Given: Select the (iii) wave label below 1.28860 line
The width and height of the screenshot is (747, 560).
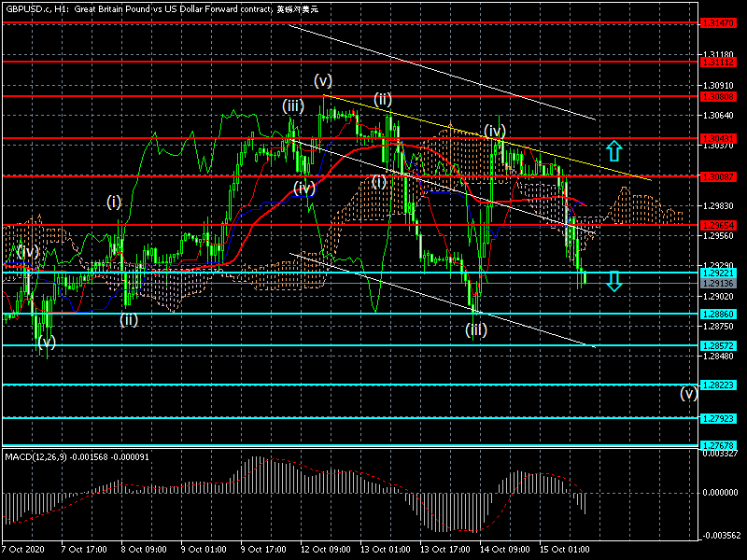Looking at the screenshot, I should (476, 329).
